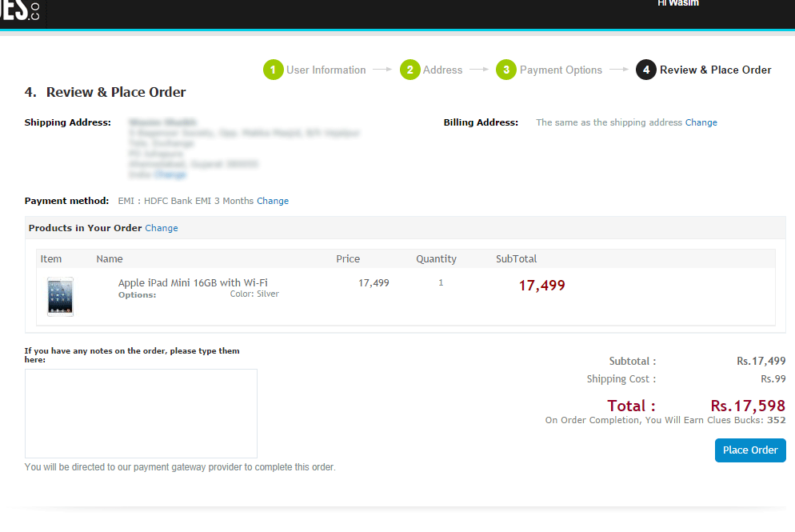Click the quantity value 1 in the product row
The image size is (795, 532).
pyautogui.click(x=441, y=282)
